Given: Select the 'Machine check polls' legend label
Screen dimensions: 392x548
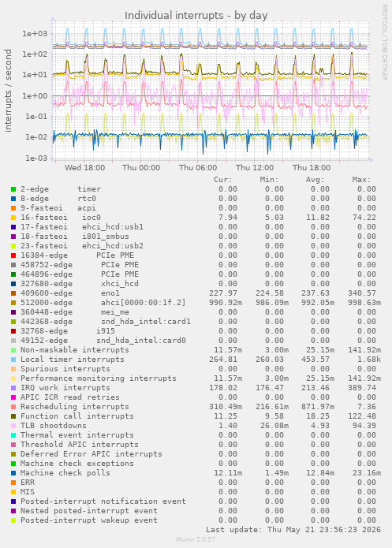Looking at the screenshot, I should pyautogui.click(x=65, y=473).
